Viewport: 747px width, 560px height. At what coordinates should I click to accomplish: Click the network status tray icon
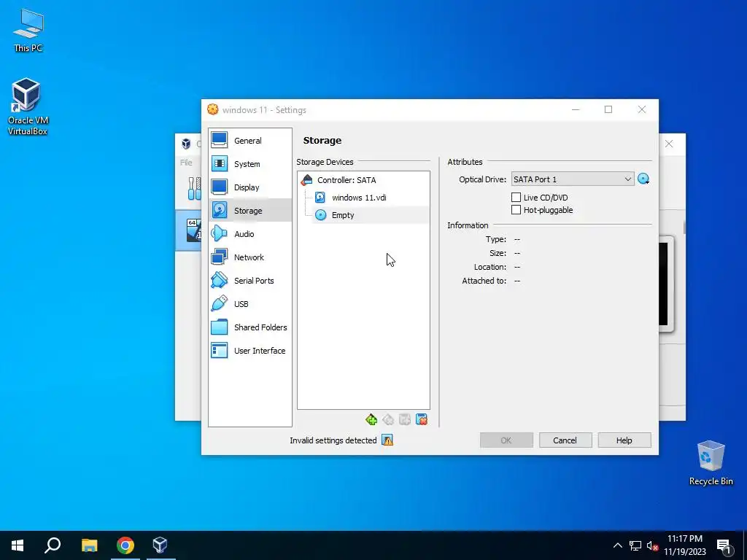tap(635, 545)
